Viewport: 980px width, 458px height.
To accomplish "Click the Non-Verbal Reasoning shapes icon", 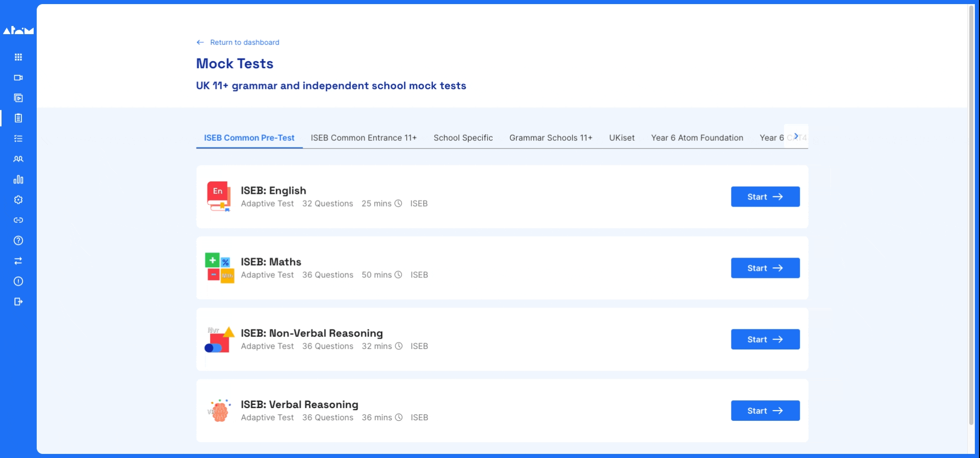I will (x=219, y=340).
